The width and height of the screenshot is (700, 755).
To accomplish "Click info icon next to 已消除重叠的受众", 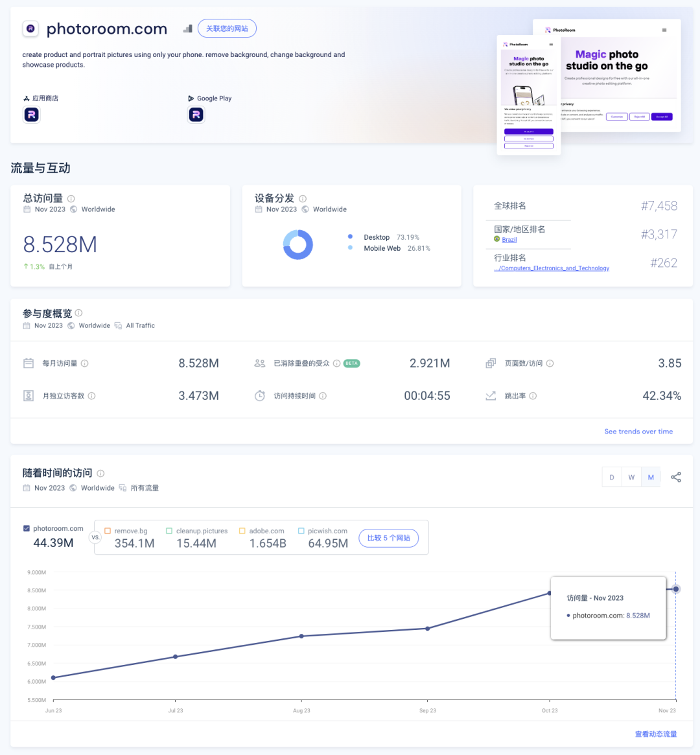I will point(337,363).
